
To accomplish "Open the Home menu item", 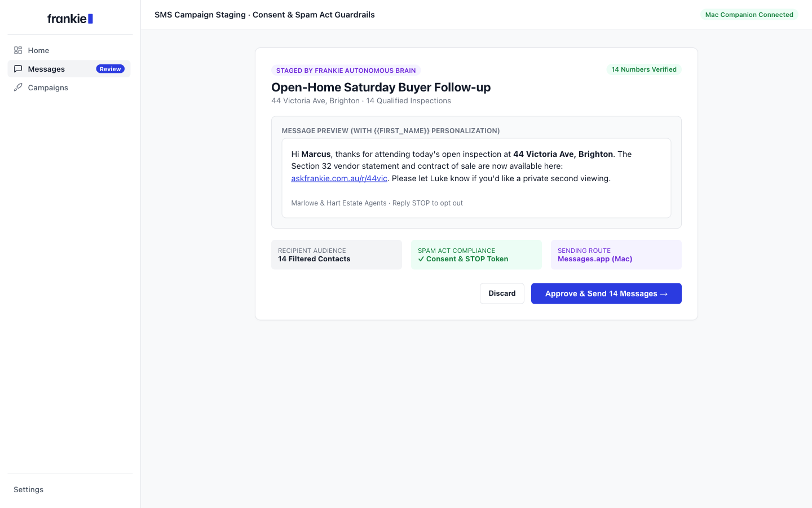I will [69, 50].
